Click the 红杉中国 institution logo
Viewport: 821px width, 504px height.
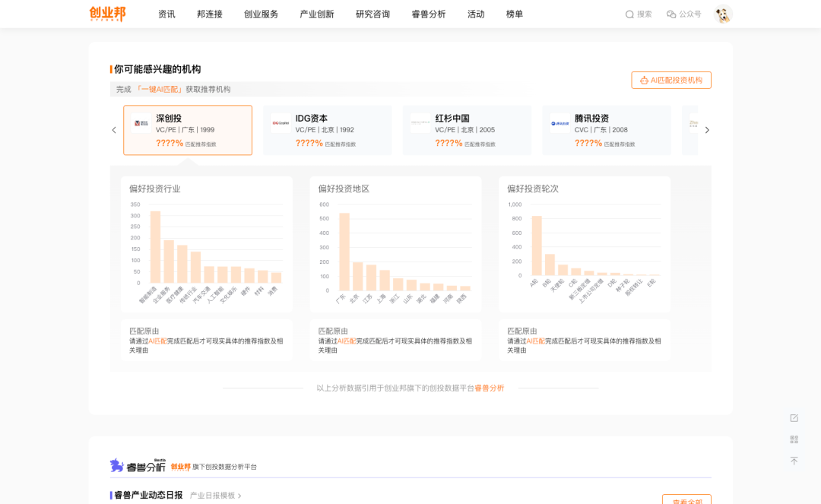coord(420,123)
